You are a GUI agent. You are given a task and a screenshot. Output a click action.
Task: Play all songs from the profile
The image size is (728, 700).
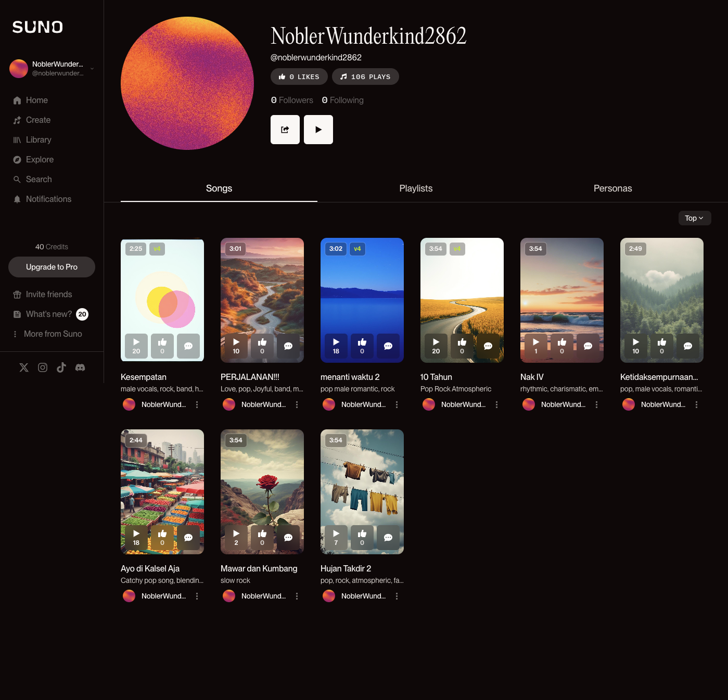tap(318, 130)
